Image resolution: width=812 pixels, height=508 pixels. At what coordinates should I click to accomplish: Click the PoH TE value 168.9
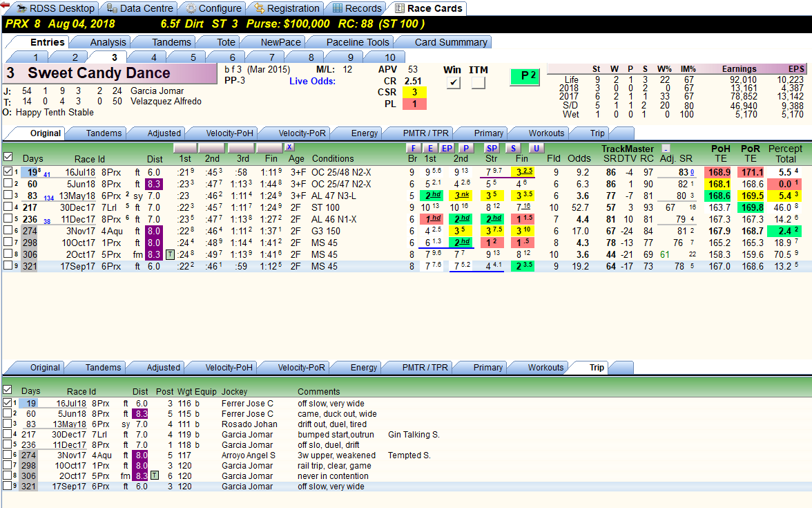(x=719, y=172)
